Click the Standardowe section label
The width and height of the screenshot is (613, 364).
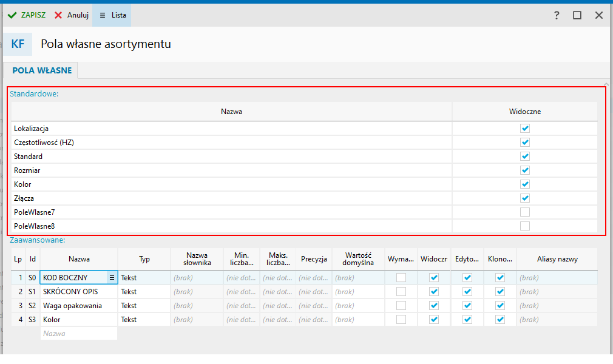coord(34,93)
